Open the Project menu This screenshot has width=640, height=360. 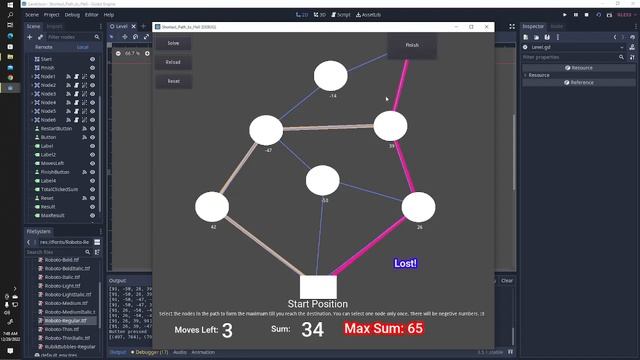tap(51, 15)
